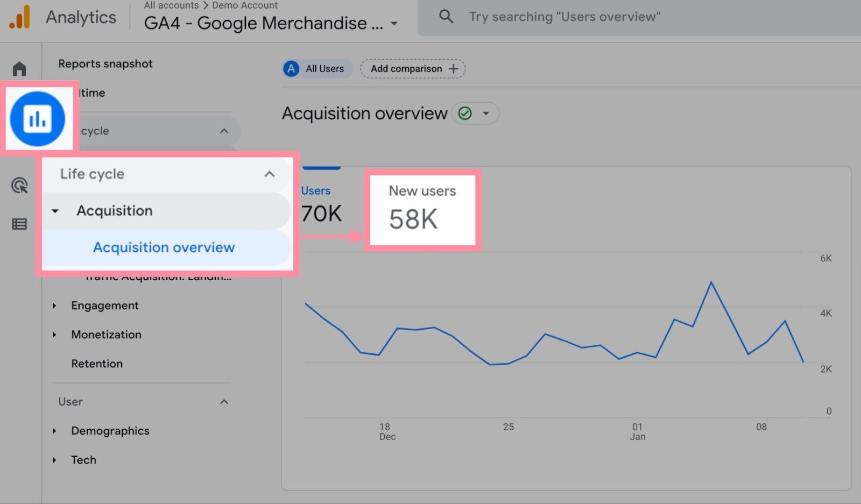Collapse the User section
This screenshot has height=504, width=861.
(224, 402)
